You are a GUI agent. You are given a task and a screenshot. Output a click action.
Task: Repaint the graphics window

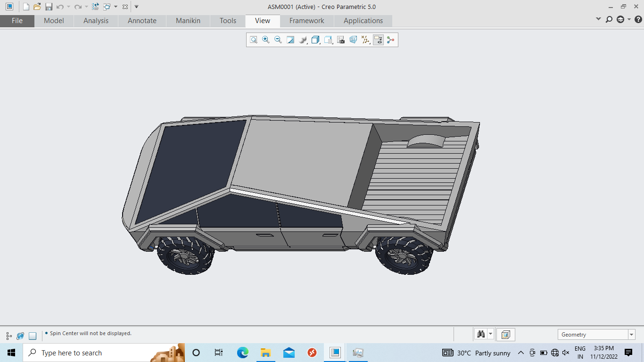[290, 40]
